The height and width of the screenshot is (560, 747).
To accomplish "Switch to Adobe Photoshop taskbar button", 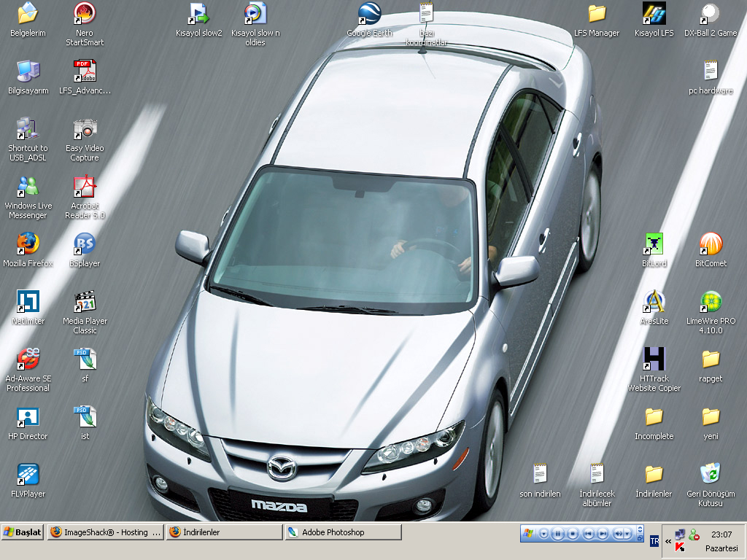I will tap(344, 532).
